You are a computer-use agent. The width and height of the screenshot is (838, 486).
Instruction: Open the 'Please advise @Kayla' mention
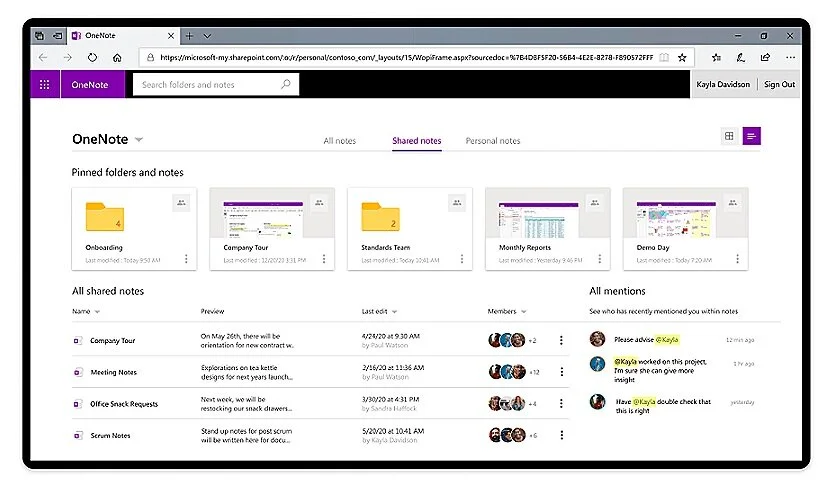[x=646, y=340]
